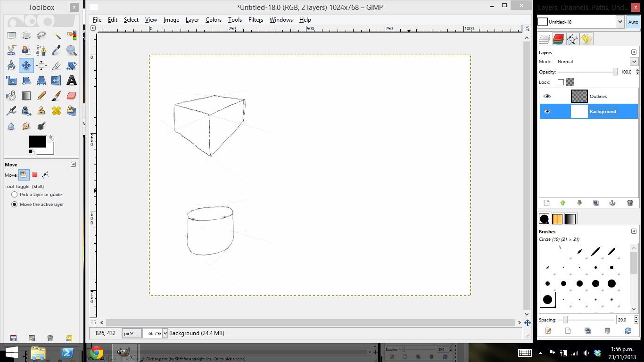This screenshot has width=644, height=362.
Task: Select the 'Pick a layer or guide' option
Action: coord(14,194)
